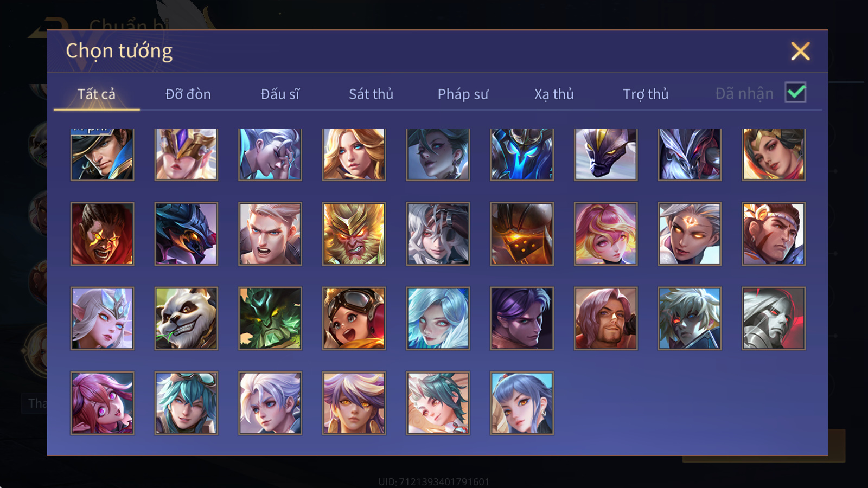Select the panda hero portrait
This screenshot has width=868, height=488.
click(186, 318)
